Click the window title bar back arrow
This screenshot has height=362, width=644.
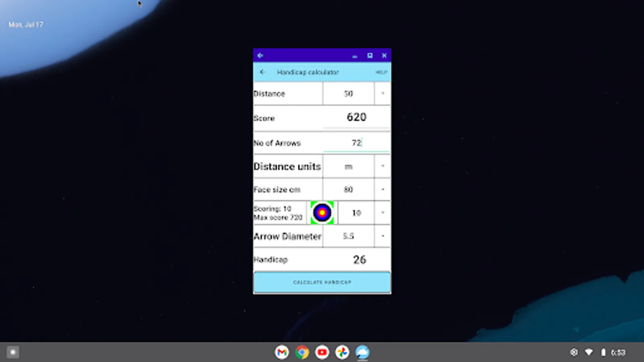[260, 56]
